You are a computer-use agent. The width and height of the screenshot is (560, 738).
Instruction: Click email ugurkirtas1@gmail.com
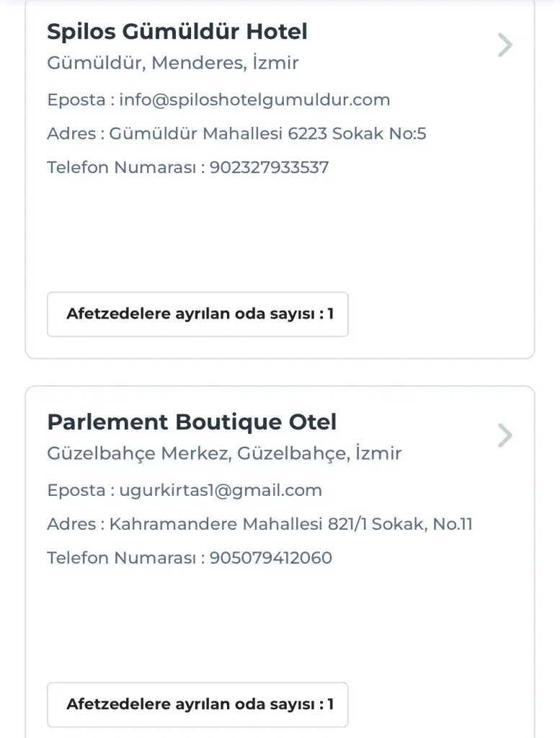tap(221, 490)
